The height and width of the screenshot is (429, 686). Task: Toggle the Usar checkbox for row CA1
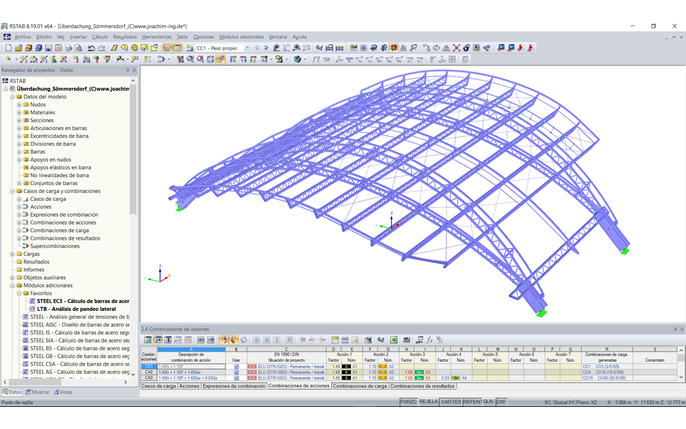[236, 366]
